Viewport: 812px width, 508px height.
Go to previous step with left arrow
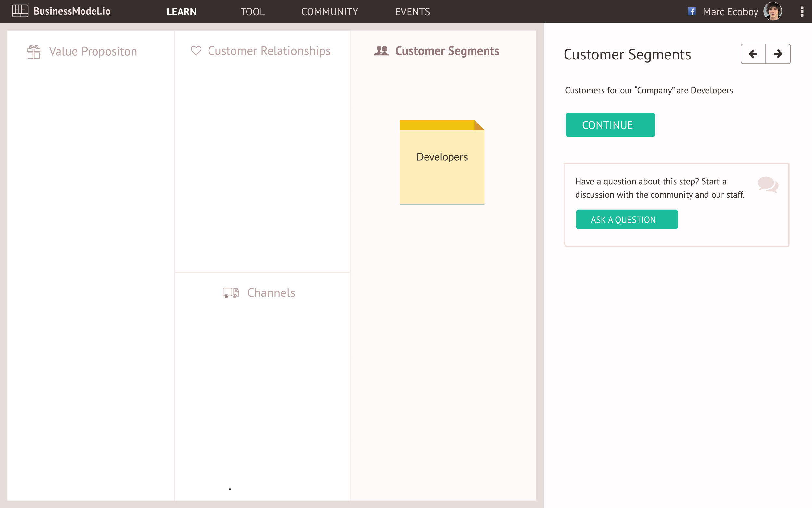pos(753,54)
